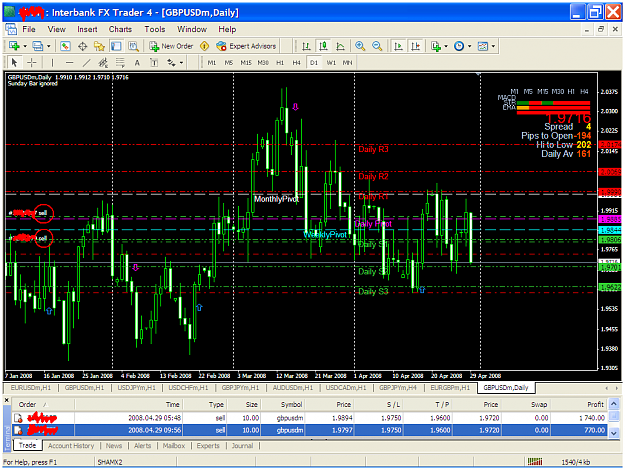Toggle Chart Shift icon
Screen dimensions: 625x470
click(415, 46)
